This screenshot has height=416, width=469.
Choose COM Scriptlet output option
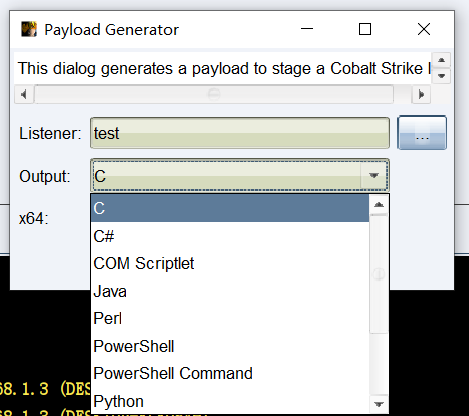tap(230, 263)
